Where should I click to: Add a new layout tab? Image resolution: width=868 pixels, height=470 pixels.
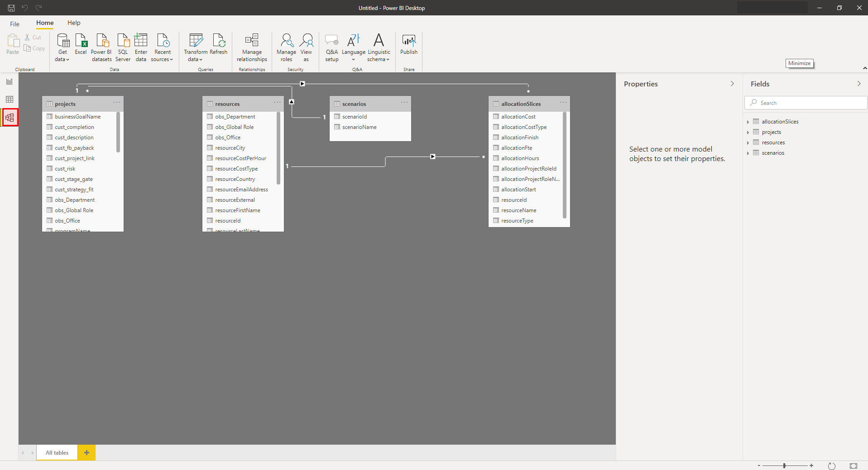[x=86, y=452]
